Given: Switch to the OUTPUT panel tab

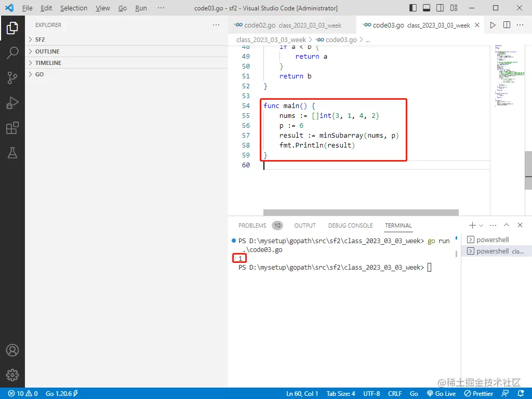Looking at the screenshot, I should pos(304,225).
